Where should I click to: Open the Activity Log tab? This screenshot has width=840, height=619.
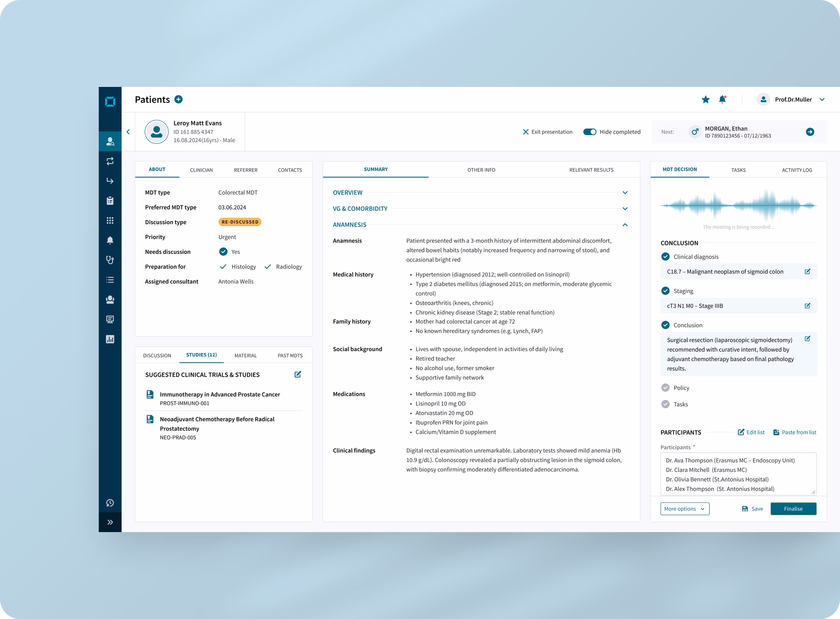coord(797,170)
